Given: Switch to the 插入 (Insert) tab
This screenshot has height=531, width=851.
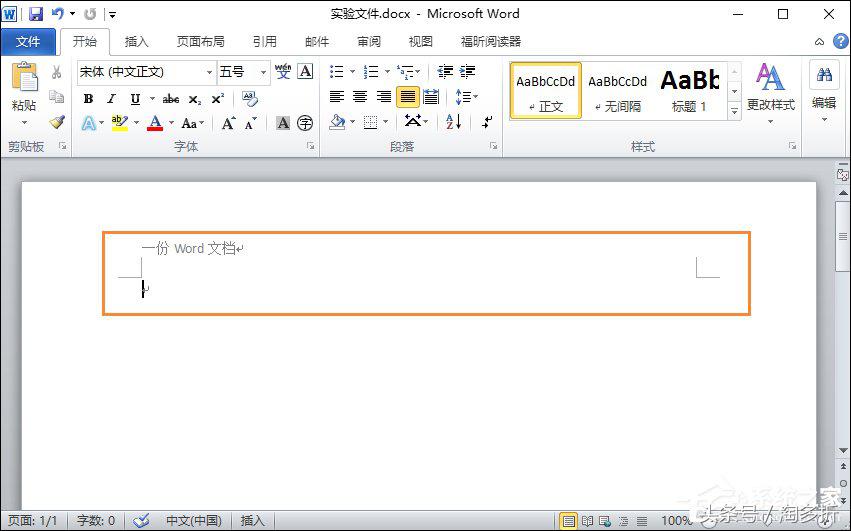Looking at the screenshot, I should [136, 42].
